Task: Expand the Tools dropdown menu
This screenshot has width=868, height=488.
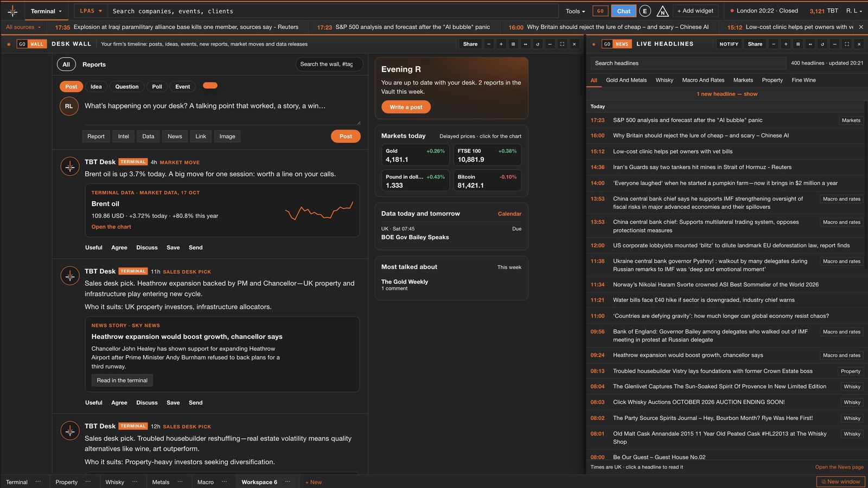Action: pyautogui.click(x=575, y=11)
